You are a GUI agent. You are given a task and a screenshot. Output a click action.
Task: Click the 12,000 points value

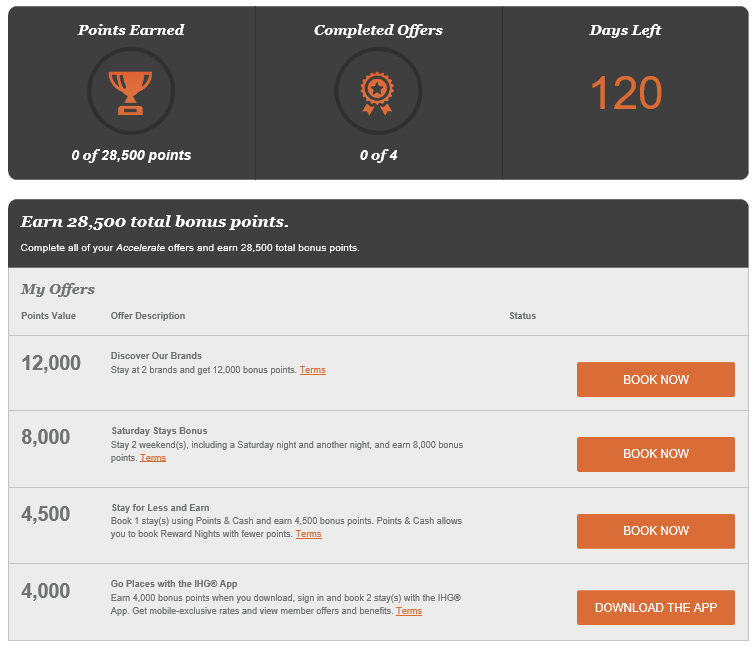(x=51, y=363)
